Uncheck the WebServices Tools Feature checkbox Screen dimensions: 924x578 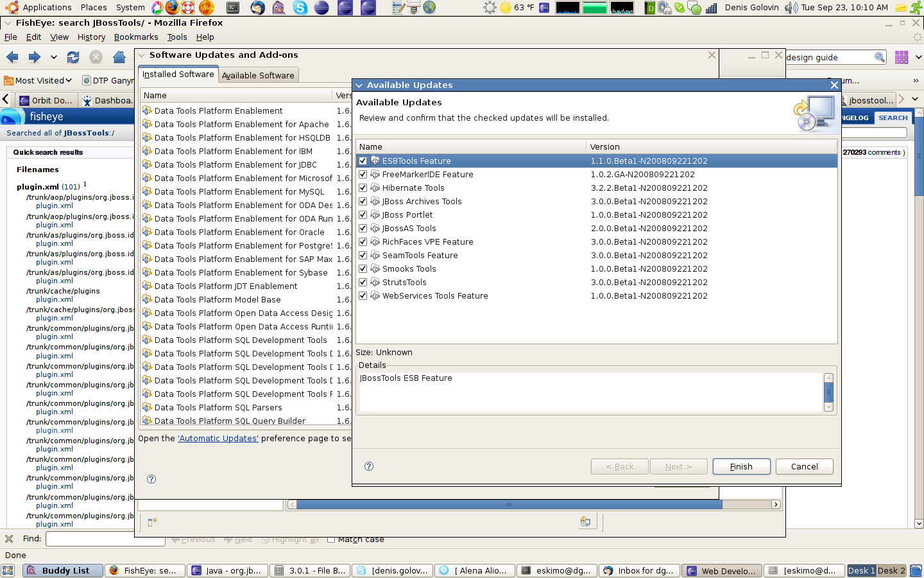click(363, 295)
